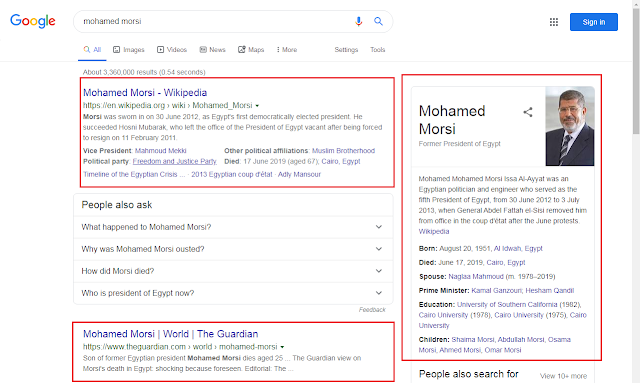
Task: Switch to the Videos tab
Action: [x=172, y=50]
